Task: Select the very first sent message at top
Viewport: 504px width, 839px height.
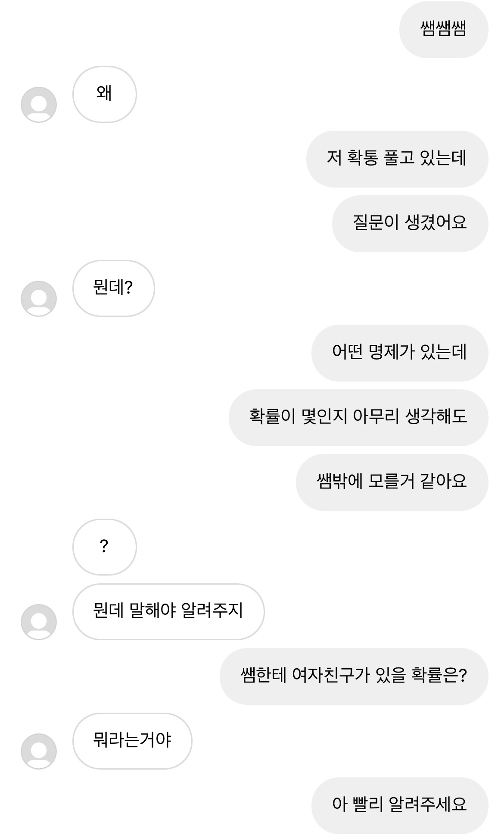Action: click(x=443, y=30)
